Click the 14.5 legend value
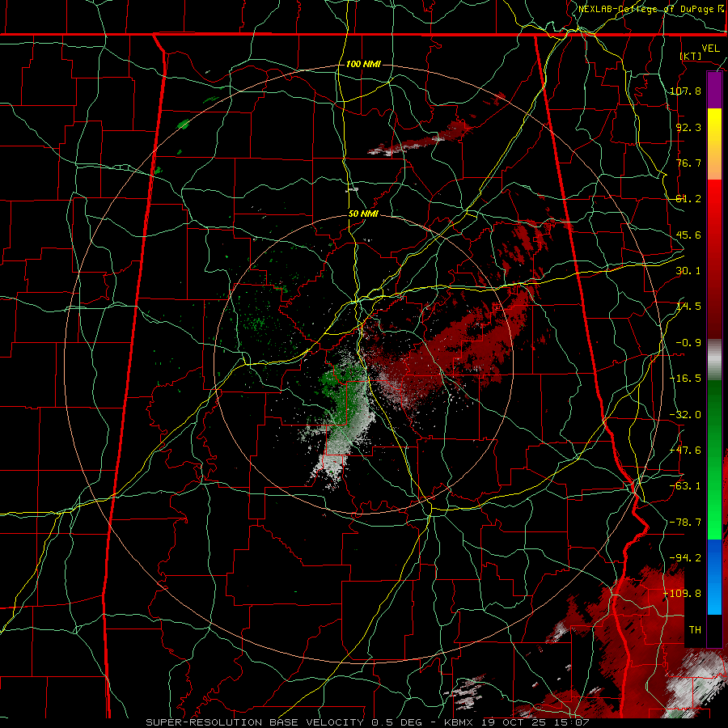 [688, 307]
